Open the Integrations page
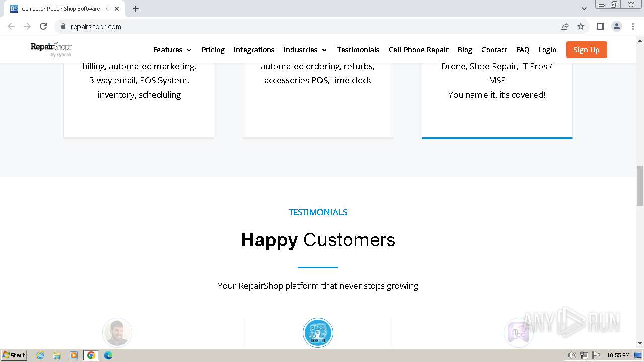 click(254, 50)
